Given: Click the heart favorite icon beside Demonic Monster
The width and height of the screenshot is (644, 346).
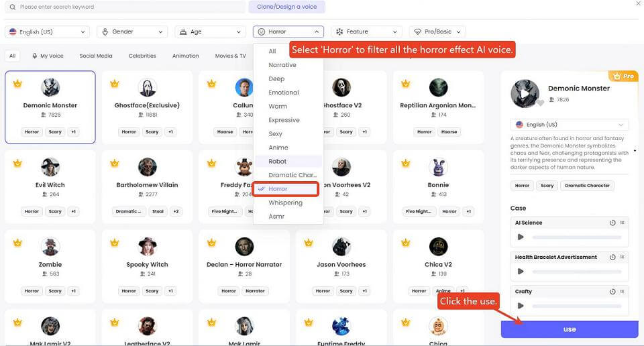Looking at the screenshot, I should tap(540, 103).
